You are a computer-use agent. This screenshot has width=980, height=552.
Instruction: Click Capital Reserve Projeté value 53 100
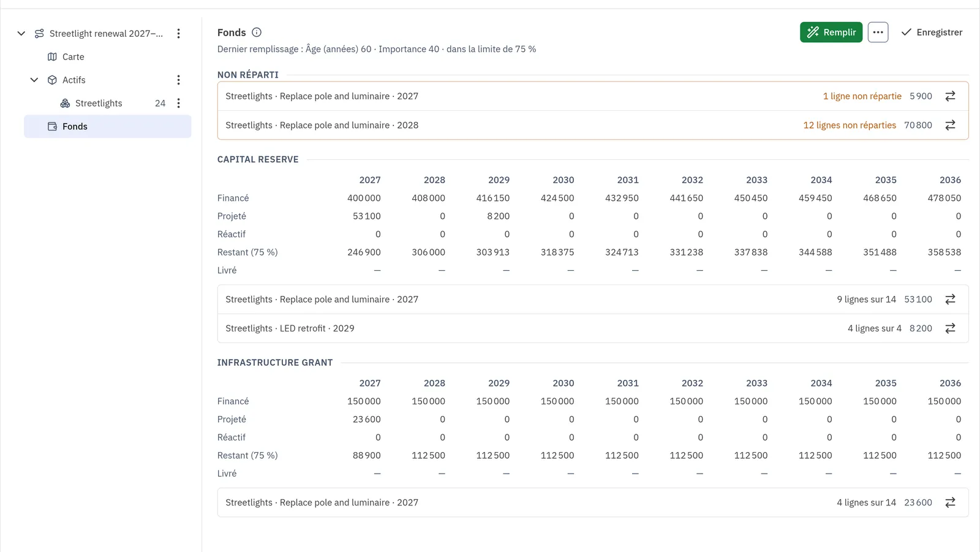[366, 216]
